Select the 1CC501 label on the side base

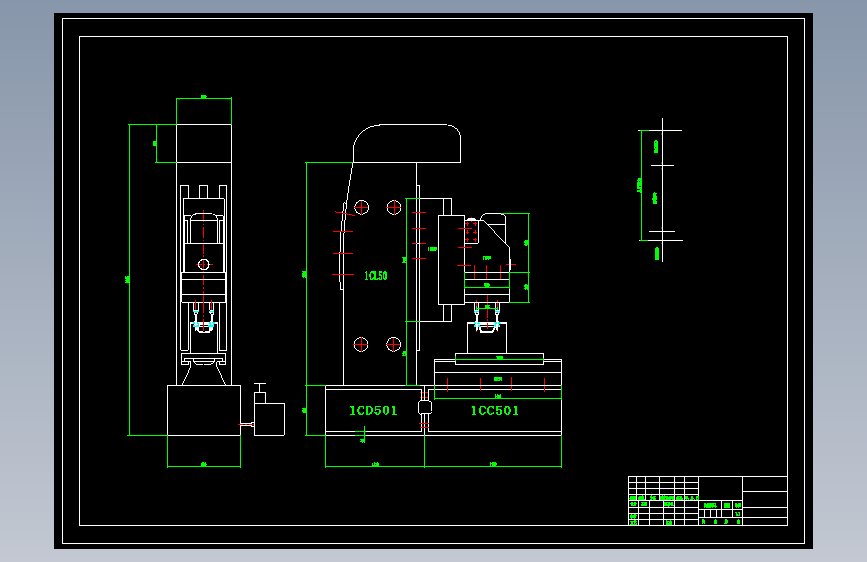[x=495, y=410]
